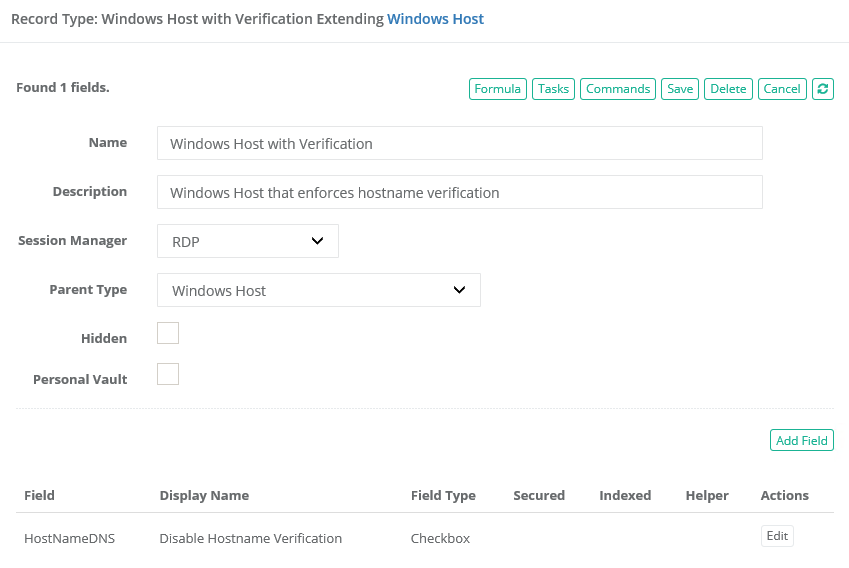Click the green refresh icon
Screen dimensions: 849x568
(822, 89)
